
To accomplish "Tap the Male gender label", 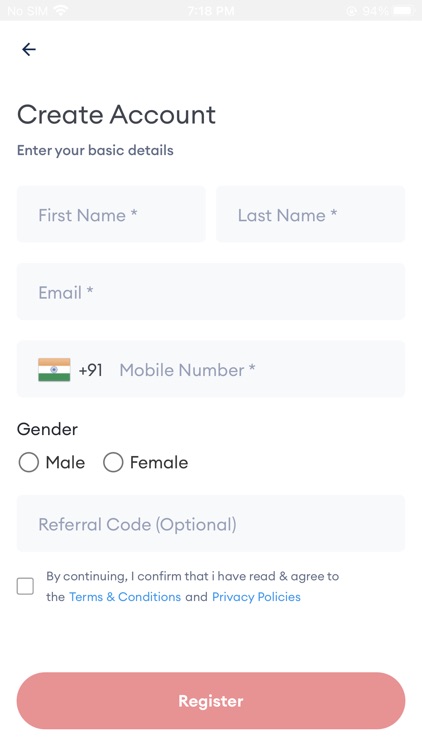I will coord(65,463).
